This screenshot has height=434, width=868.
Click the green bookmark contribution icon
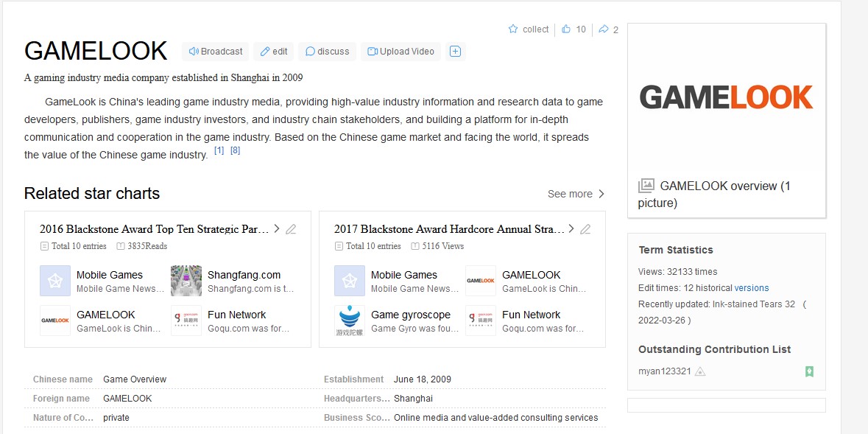pyautogui.click(x=809, y=371)
